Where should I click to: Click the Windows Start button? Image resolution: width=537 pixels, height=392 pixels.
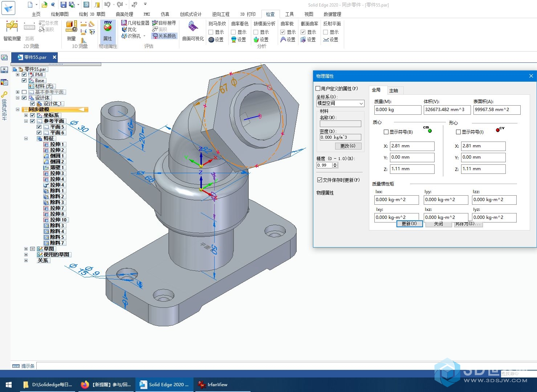(x=9, y=384)
